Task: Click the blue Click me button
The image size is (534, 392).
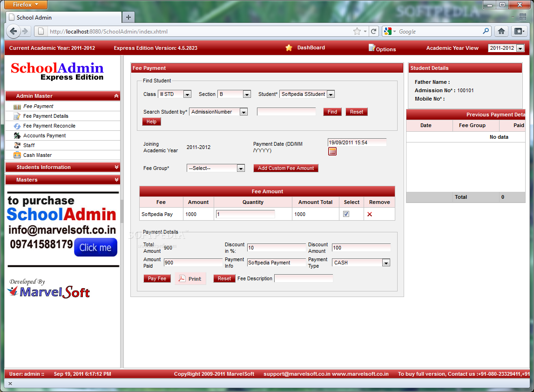Action: (95, 248)
